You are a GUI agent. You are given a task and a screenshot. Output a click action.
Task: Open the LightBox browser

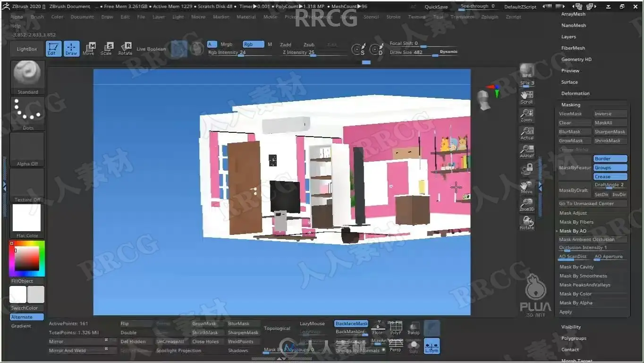[27, 49]
